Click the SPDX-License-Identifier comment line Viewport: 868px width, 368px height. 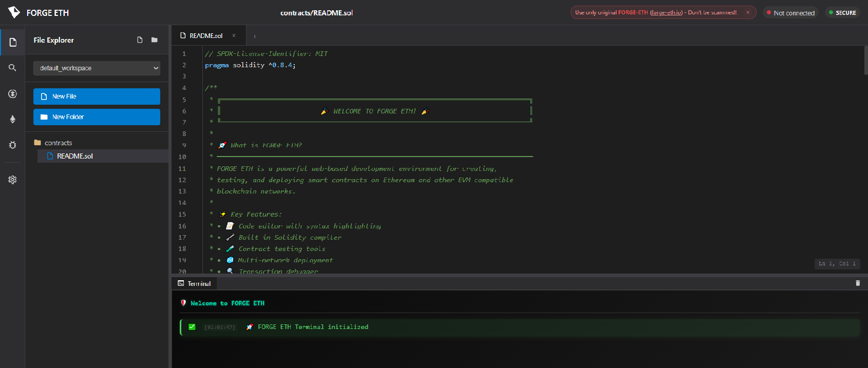point(266,54)
